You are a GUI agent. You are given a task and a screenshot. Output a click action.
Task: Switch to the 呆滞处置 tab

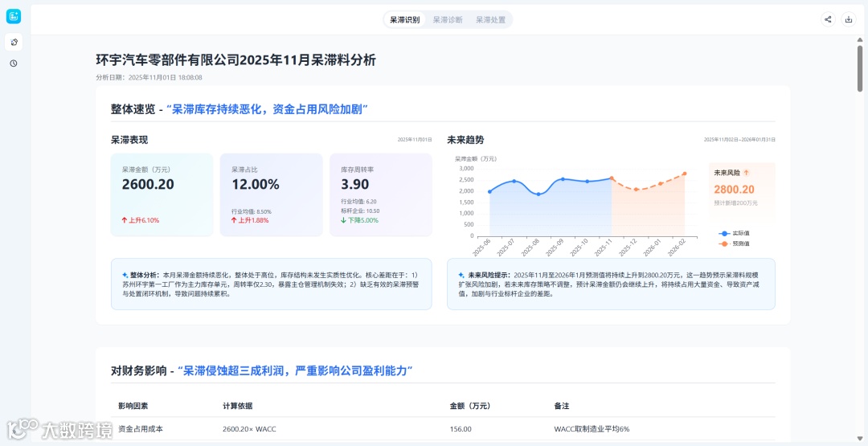(x=490, y=20)
